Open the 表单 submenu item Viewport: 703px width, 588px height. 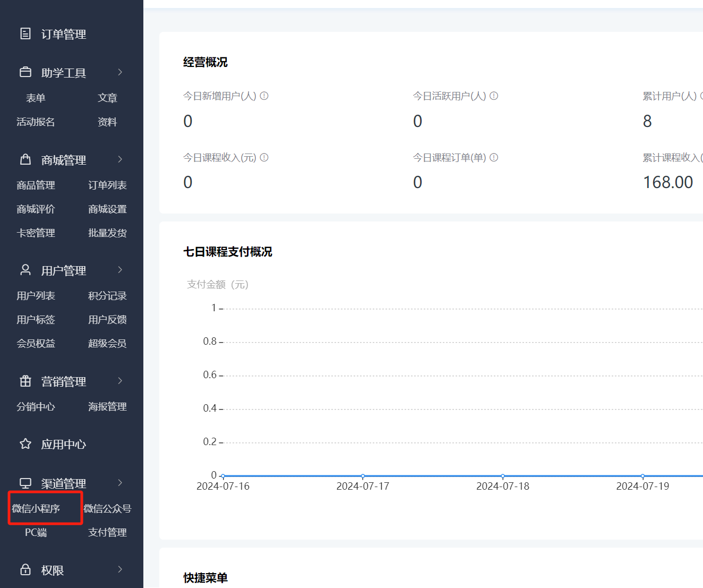click(36, 98)
